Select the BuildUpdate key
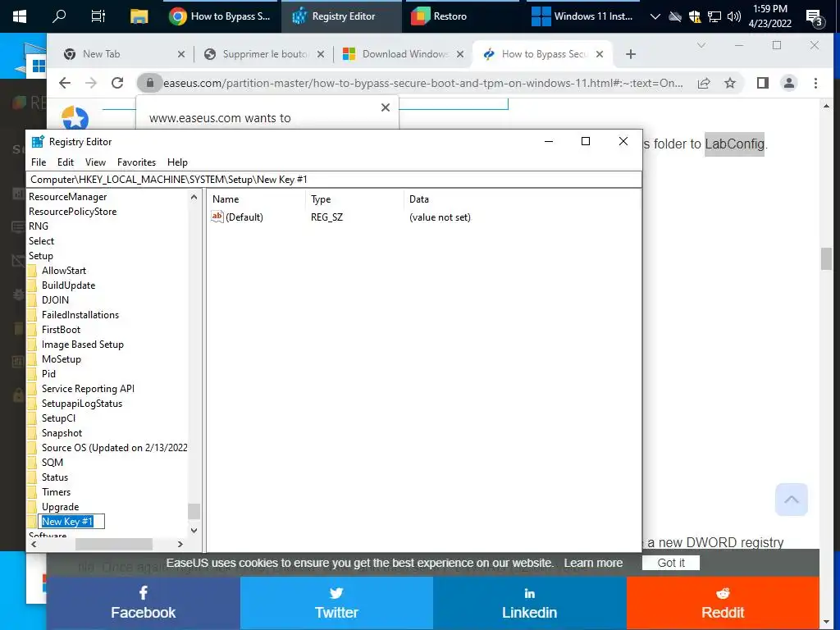The height and width of the screenshot is (630, 840). tap(69, 285)
